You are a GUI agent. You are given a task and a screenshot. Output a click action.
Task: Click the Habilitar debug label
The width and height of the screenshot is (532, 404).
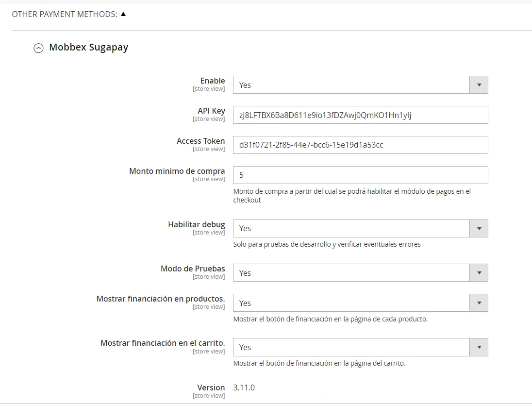point(197,224)
